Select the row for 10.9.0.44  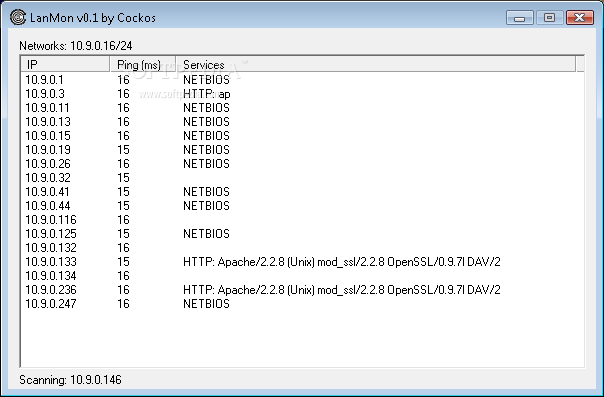pos(302,206)
